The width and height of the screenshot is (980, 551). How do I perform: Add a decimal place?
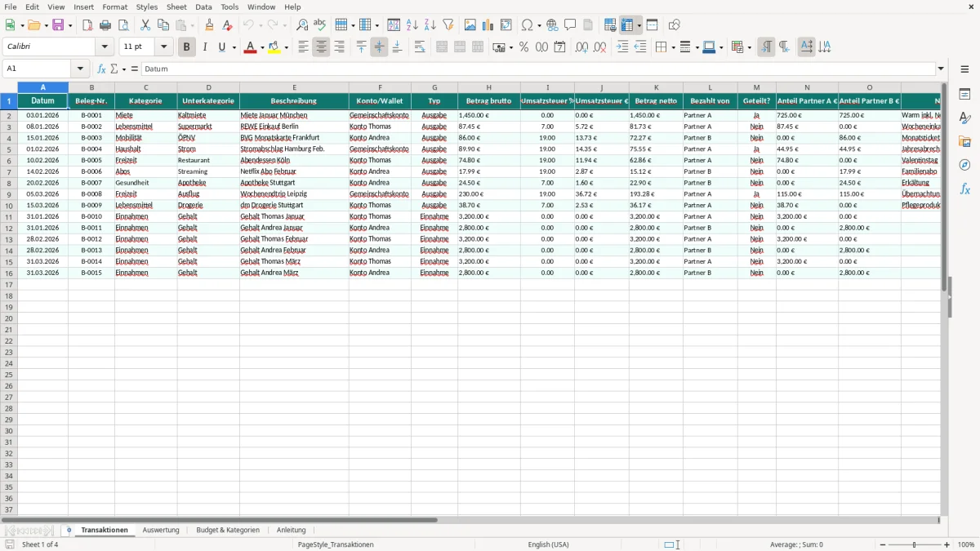tap(581, 47)
